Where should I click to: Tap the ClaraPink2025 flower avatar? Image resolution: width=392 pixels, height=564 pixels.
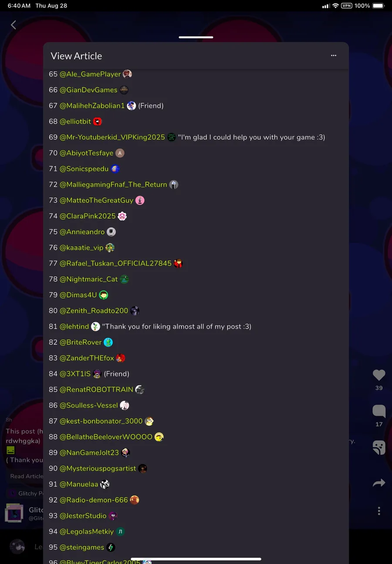pos(122,216)
